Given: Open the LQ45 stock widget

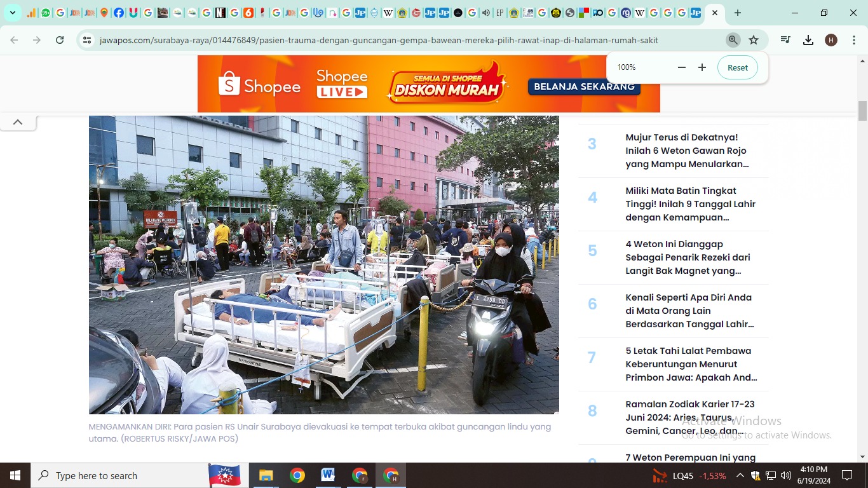Looking at the screenshot, I should pyautogui.click(x=689, y=475).
